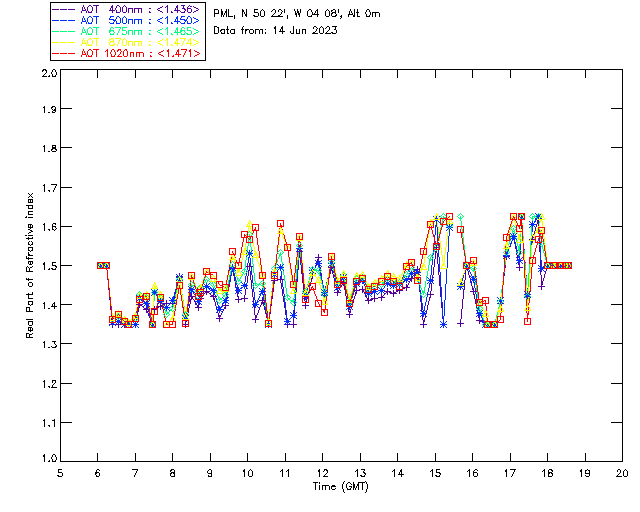Screen dimensions: 640x512
Task: Click the purple dashed line swatch in legend
Action: 64,9
